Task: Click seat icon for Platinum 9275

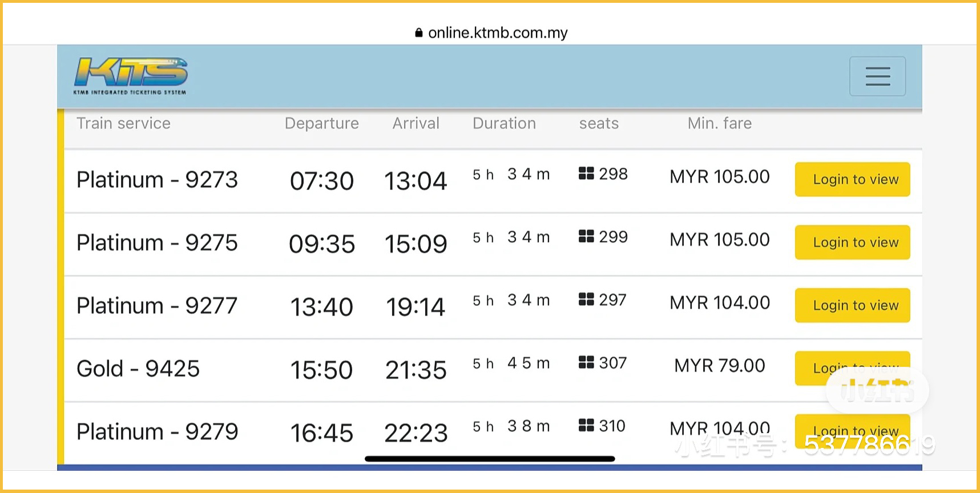Action: pos(586,236)
